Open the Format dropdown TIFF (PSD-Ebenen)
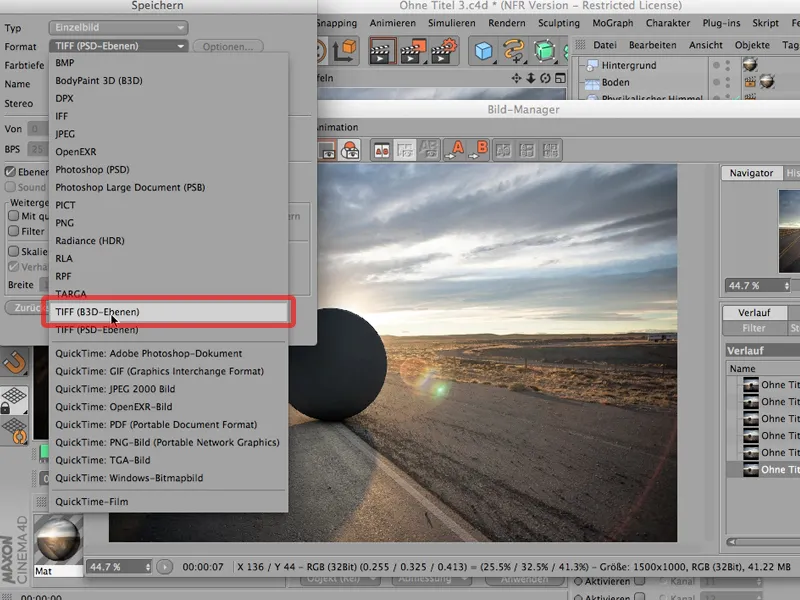Screen dimensions: 800x600 point(118,46)
